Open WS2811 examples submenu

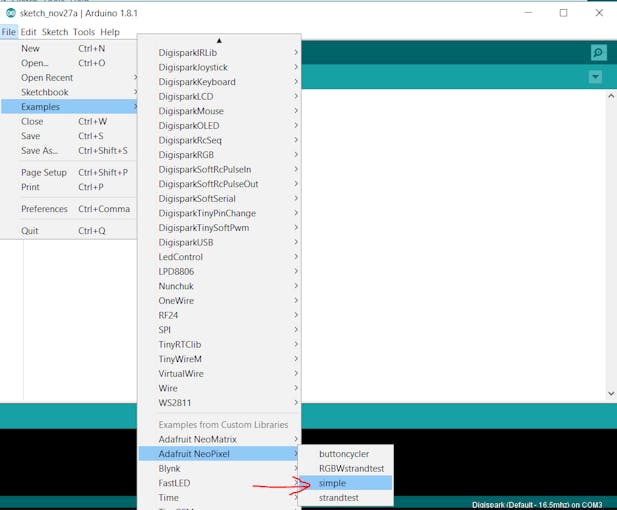point(219,403)
